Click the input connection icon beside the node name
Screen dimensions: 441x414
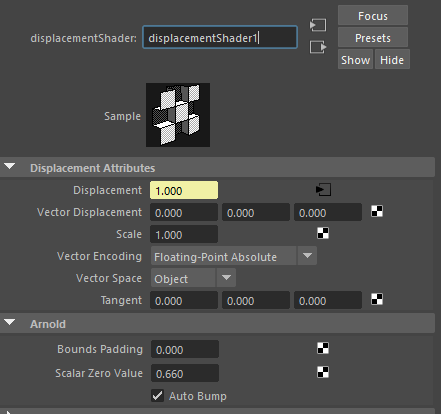[318, 25]
